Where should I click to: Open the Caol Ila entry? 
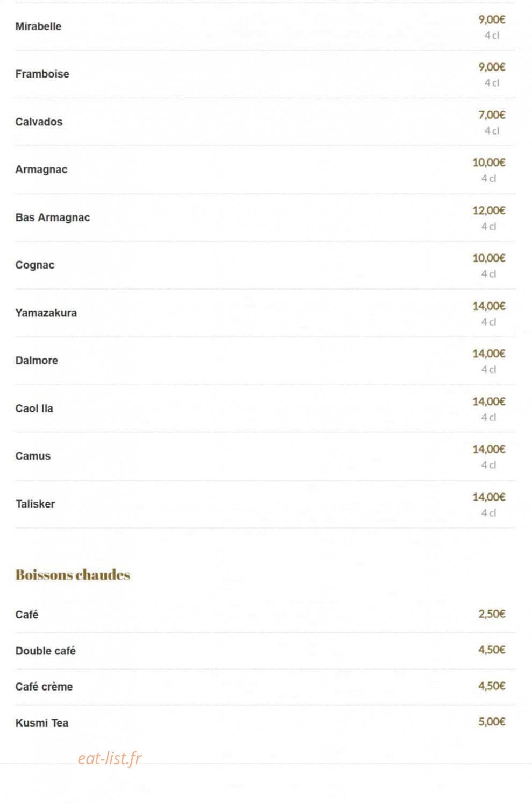pyautogui.click(x=34, y=408)
